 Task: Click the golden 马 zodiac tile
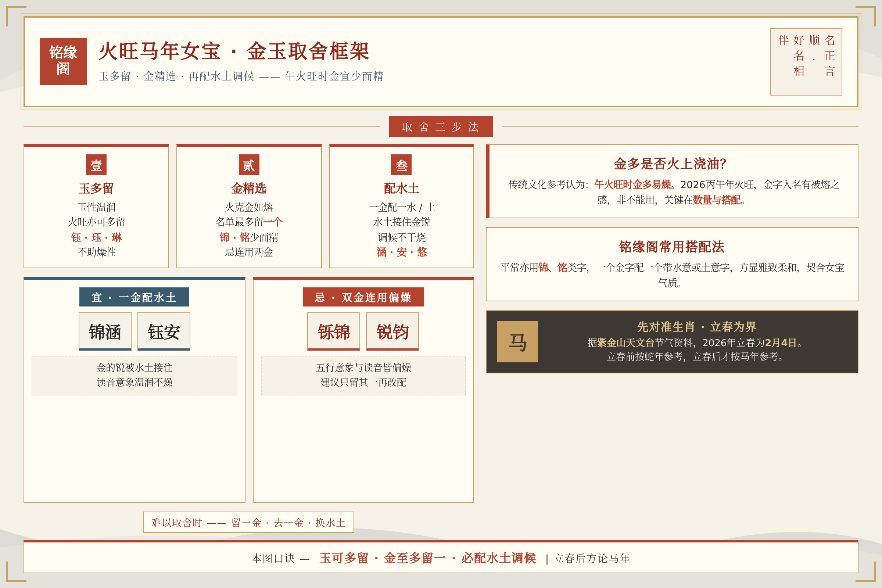click(517, 342)
